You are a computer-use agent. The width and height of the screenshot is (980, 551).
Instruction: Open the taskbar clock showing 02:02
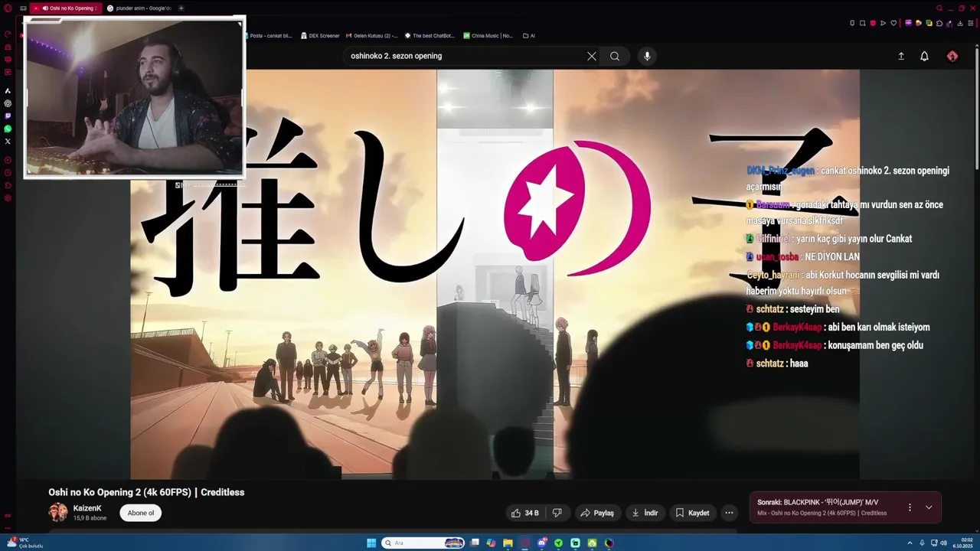click(x=962, y=543)
